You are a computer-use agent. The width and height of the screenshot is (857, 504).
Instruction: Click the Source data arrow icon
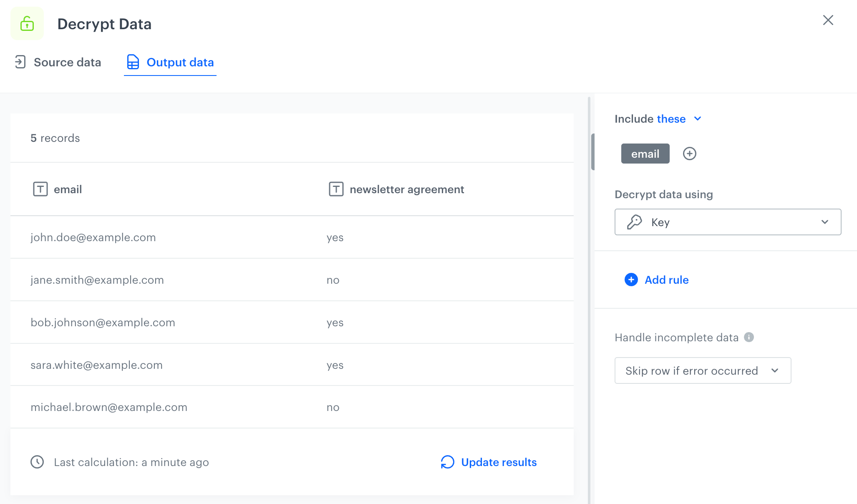[x=20, y=62]
